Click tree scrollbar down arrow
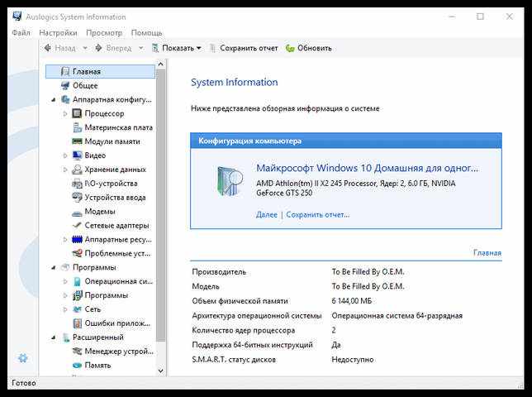532x397 pixels. [x=161, y=371]
